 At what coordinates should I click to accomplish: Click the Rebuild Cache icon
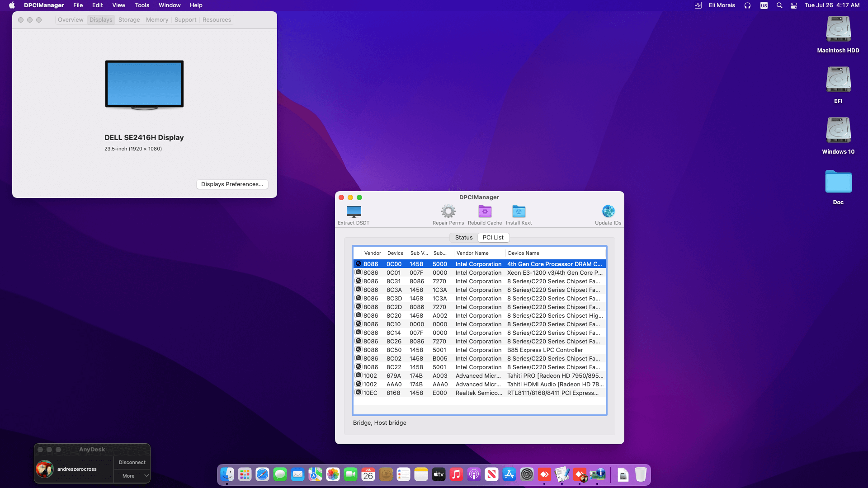click(485, 211)
